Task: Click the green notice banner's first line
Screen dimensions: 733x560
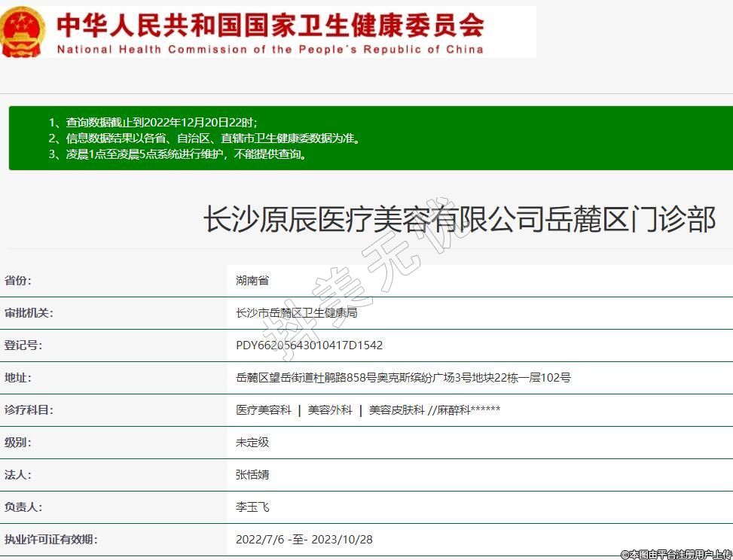Action: pos(153,122)
